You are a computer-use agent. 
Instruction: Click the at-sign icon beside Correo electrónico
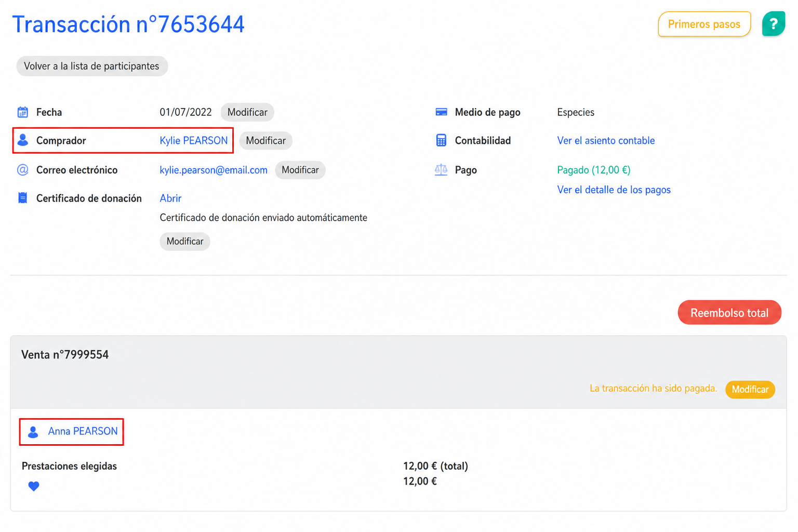click(x=23, y=170)
